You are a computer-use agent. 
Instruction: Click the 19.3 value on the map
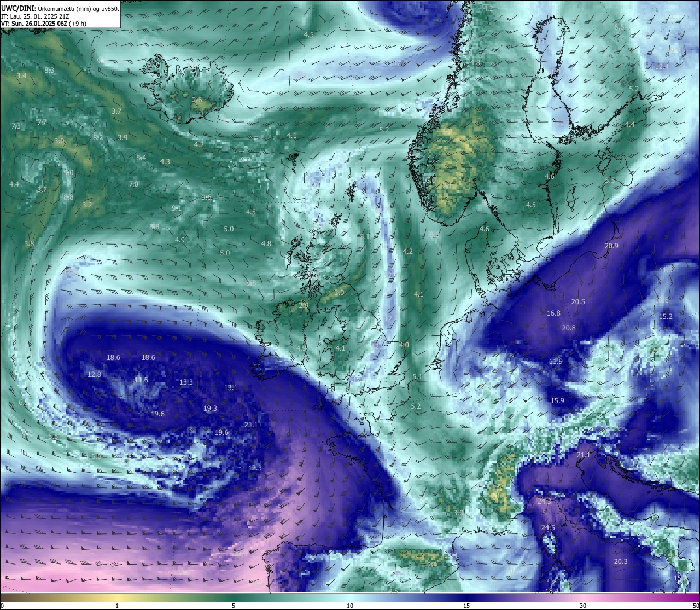[x=210, y=408]
